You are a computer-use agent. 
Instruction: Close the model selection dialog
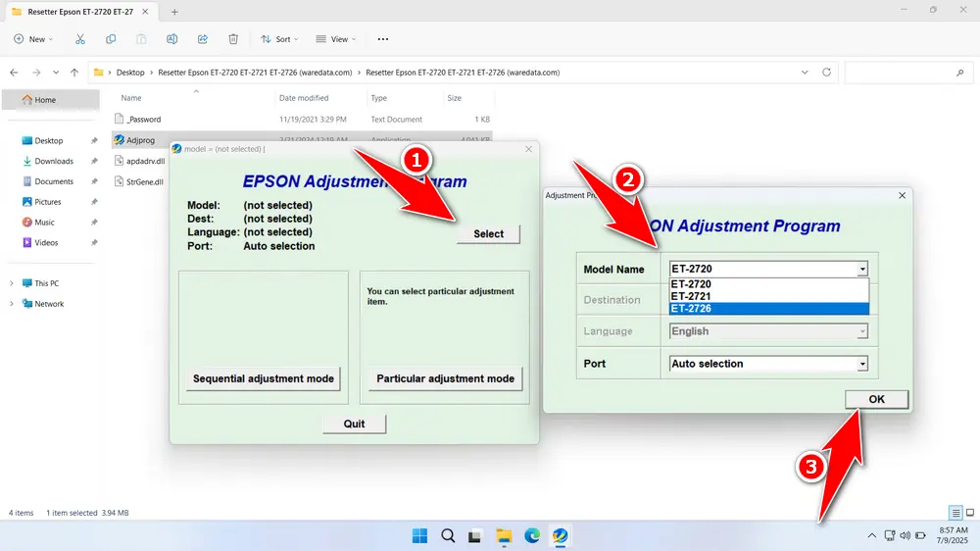click(902, 196)
